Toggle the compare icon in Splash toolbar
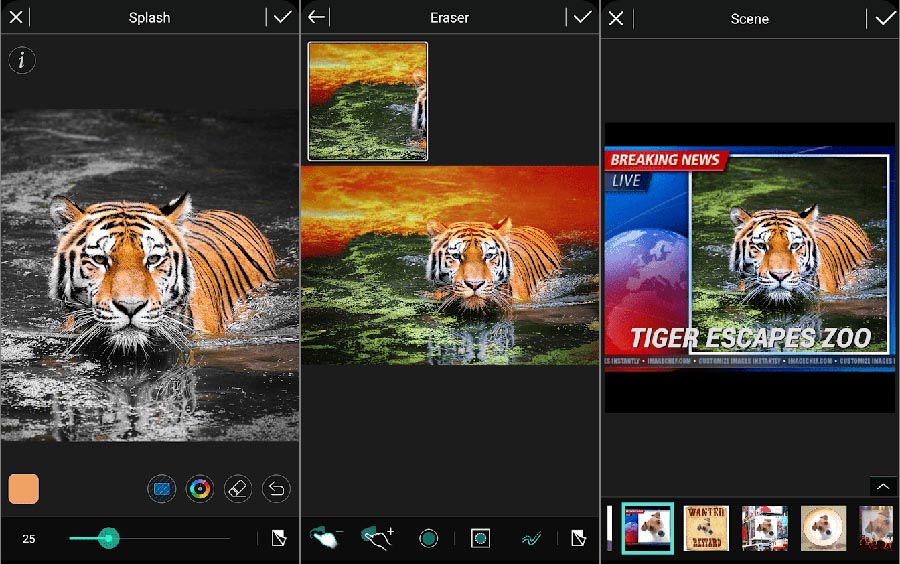Viewport: 900px width, 564px height. 279,539
